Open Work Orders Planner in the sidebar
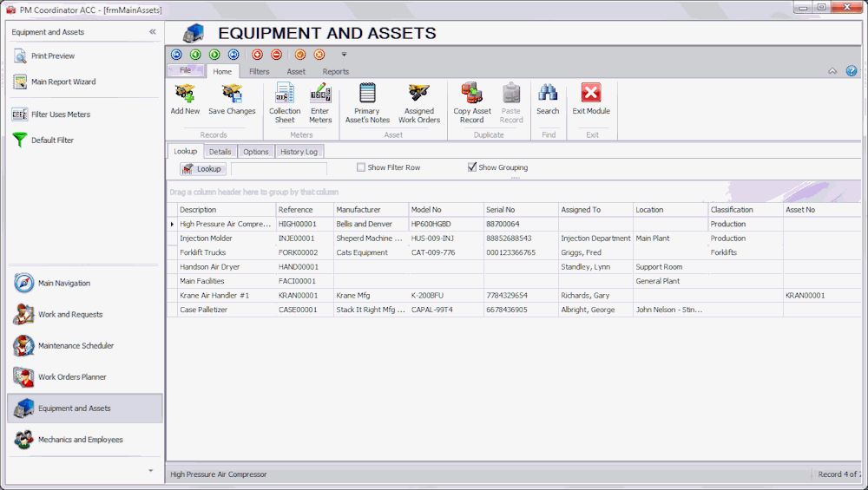The width and height of the screenshot is (868, 490). click(x=72, y=377)
